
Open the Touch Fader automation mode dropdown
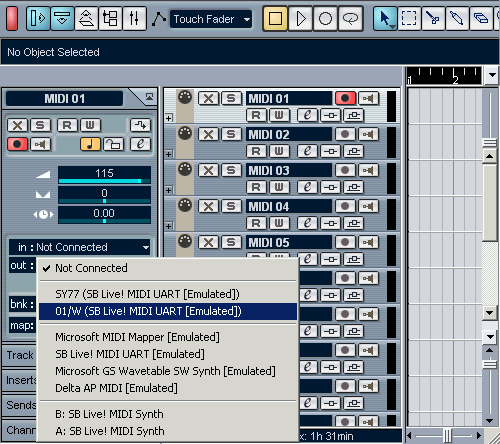pos(211,19)
